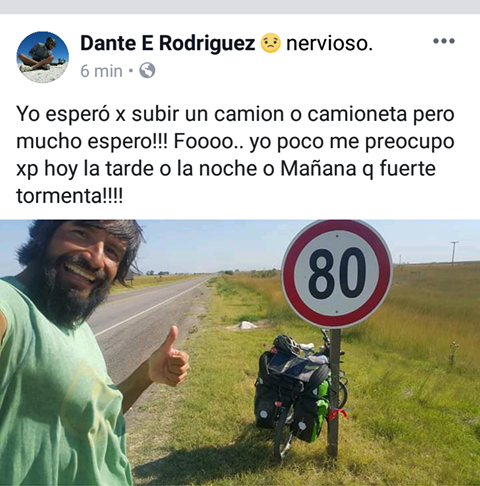Open the three-dot post options menu

click(444, 41)
